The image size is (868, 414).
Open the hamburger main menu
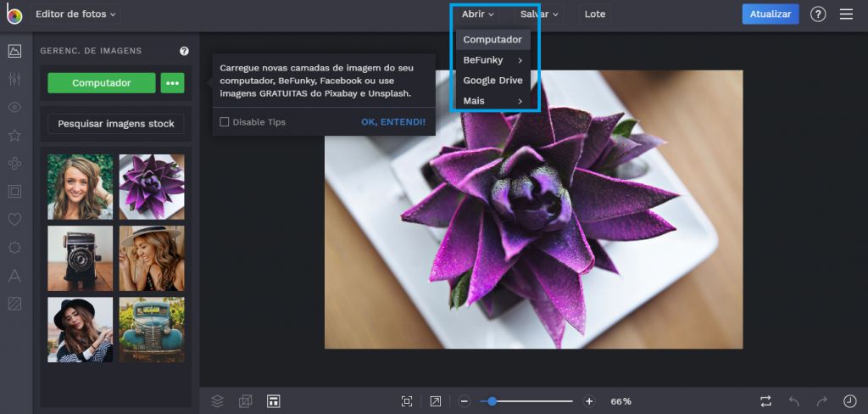[x=846, y=14]
